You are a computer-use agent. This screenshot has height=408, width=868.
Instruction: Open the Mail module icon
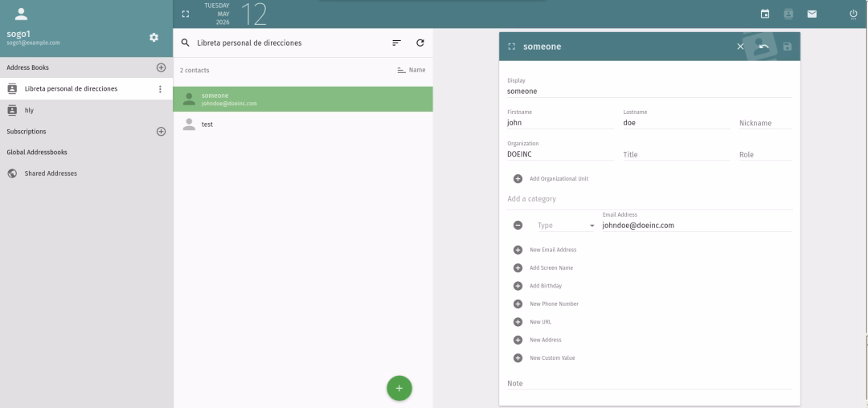812,14
